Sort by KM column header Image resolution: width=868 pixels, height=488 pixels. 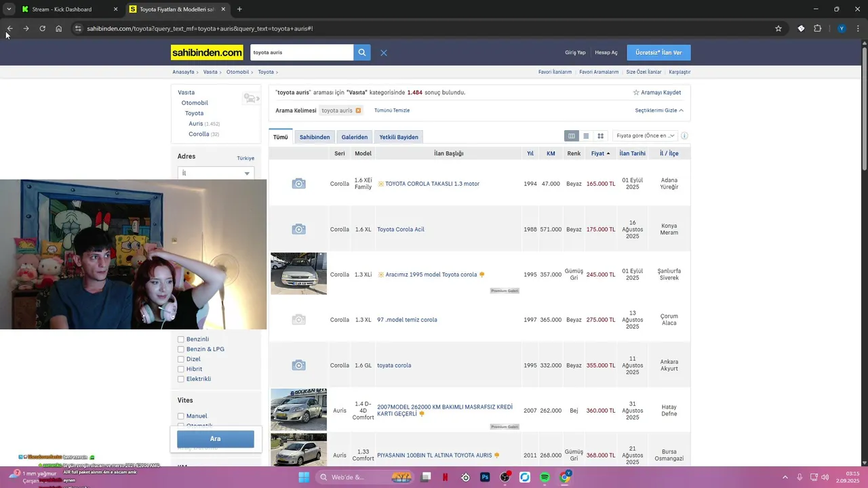pyautogui.click(x=551, y=154)
